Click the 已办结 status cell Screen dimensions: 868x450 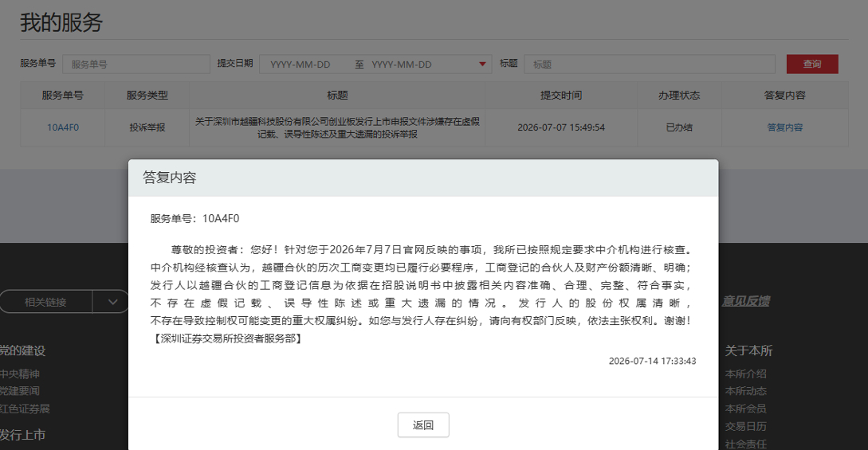tap(678, 127)
